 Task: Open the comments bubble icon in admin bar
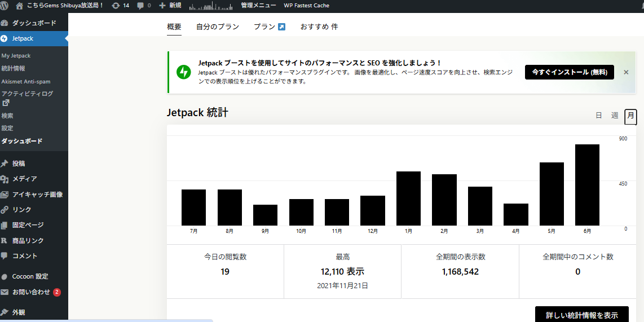[140, 6]
